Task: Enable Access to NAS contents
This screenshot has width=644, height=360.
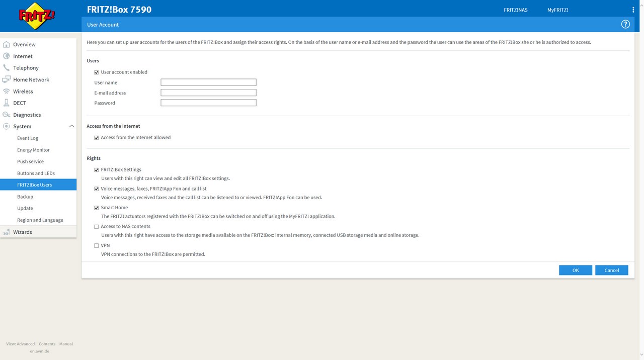Action: pyautogui.click(x=97, y=227)
